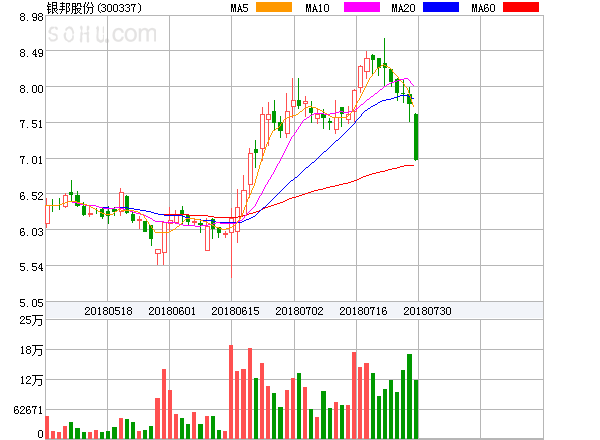Viewport: 600px width, 440px height.
Task: Click the final green volume bar
Action: click(416, 409)
